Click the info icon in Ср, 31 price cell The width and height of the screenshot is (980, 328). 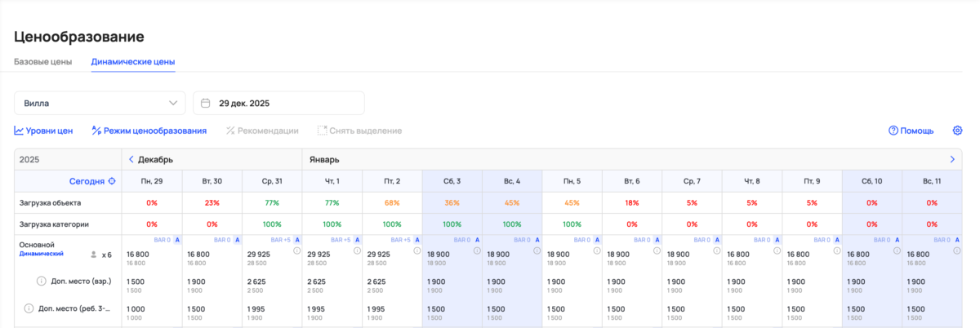[296, 251]
